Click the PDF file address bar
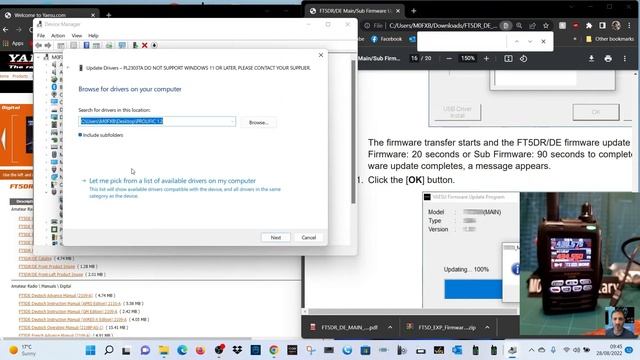 pyautogui.click(x=442, y=26)
